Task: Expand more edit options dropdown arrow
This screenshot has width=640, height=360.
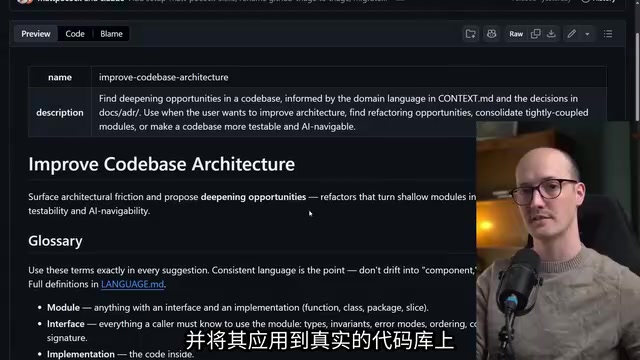Action: coord(587,34)
